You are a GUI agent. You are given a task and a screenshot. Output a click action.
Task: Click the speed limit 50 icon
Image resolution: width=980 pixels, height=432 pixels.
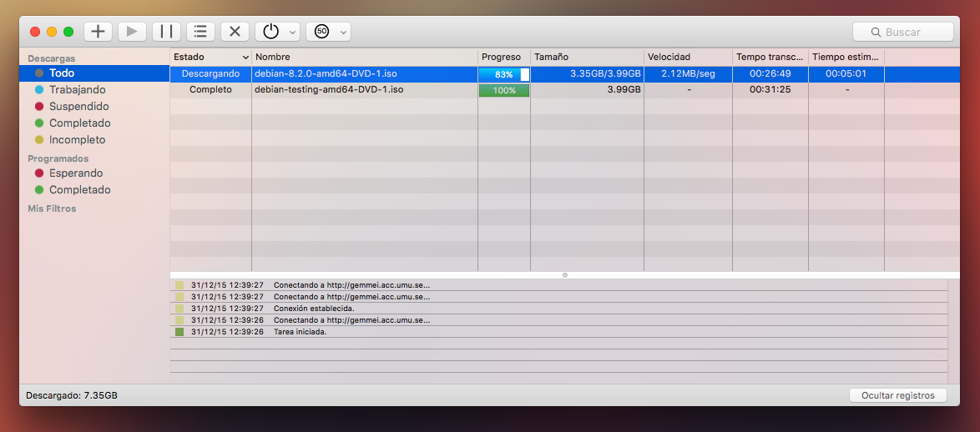click(x=321, y=32)
